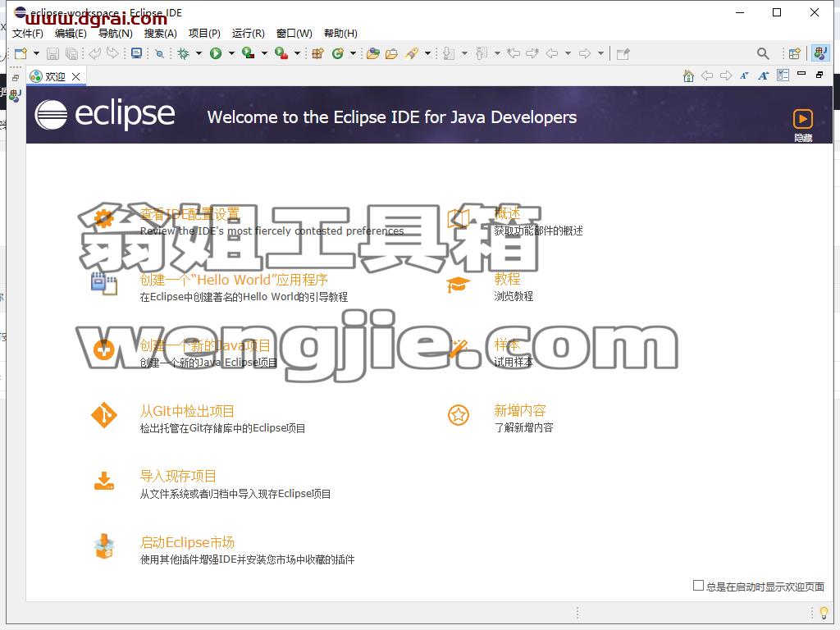Open the 新增内容 link
This screenshot has height=630, width=840.
coord(519,410)
